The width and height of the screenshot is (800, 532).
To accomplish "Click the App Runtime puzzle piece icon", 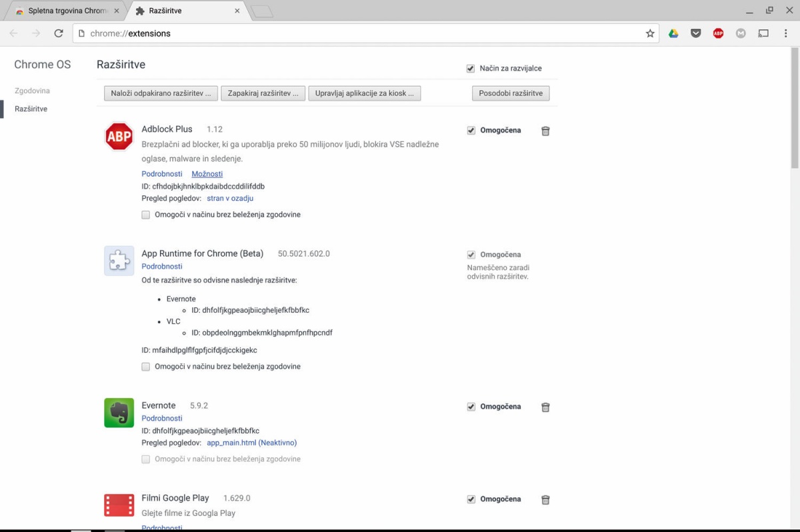I will point(119,261).
